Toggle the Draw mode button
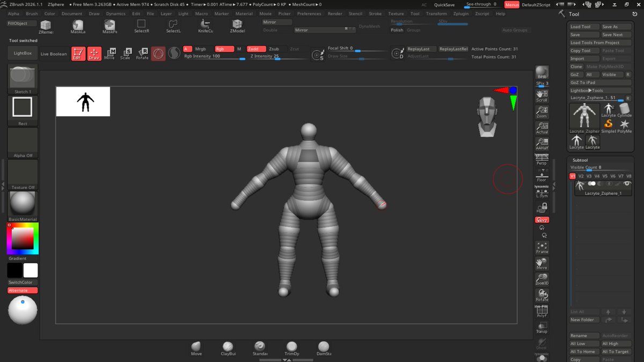 [x=94, y=54]
